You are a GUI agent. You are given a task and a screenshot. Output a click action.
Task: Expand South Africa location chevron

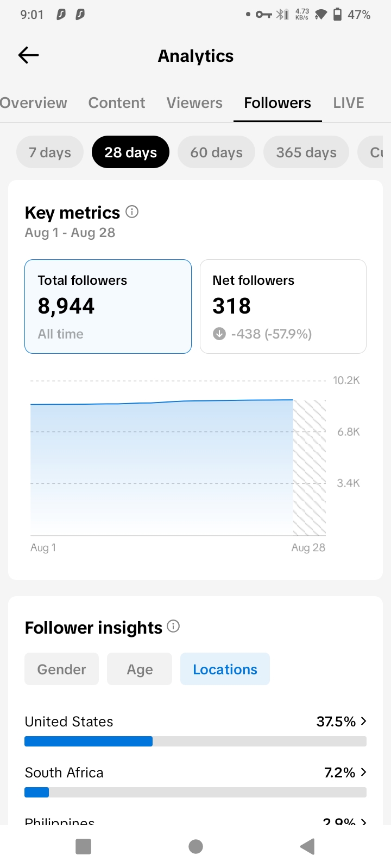click(x=363, y=772)
